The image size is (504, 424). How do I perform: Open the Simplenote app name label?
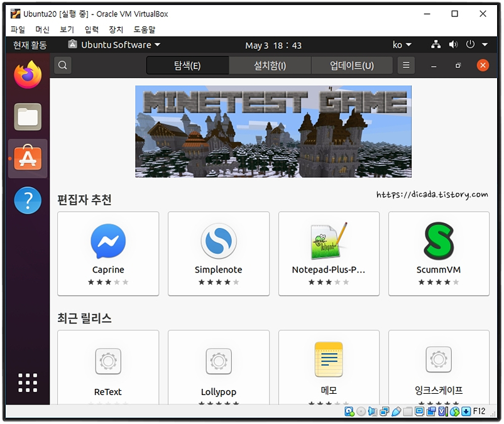219,269
